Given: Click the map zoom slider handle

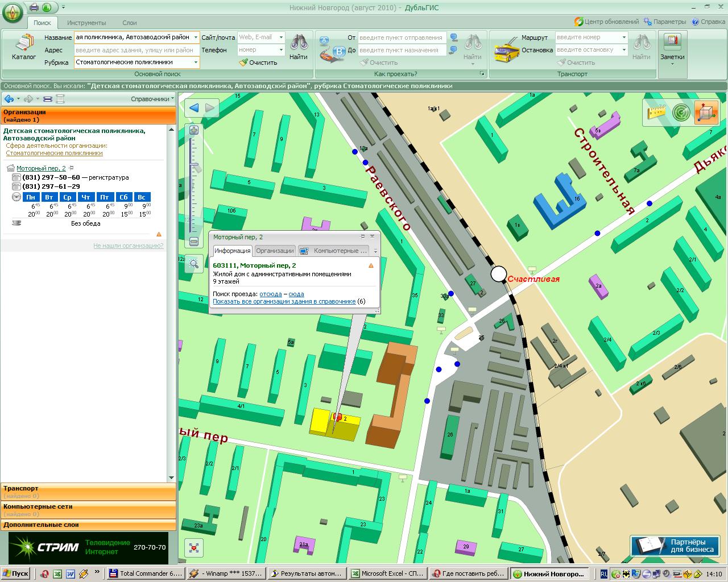Looking at the screenshot, I should click(195, 167).
